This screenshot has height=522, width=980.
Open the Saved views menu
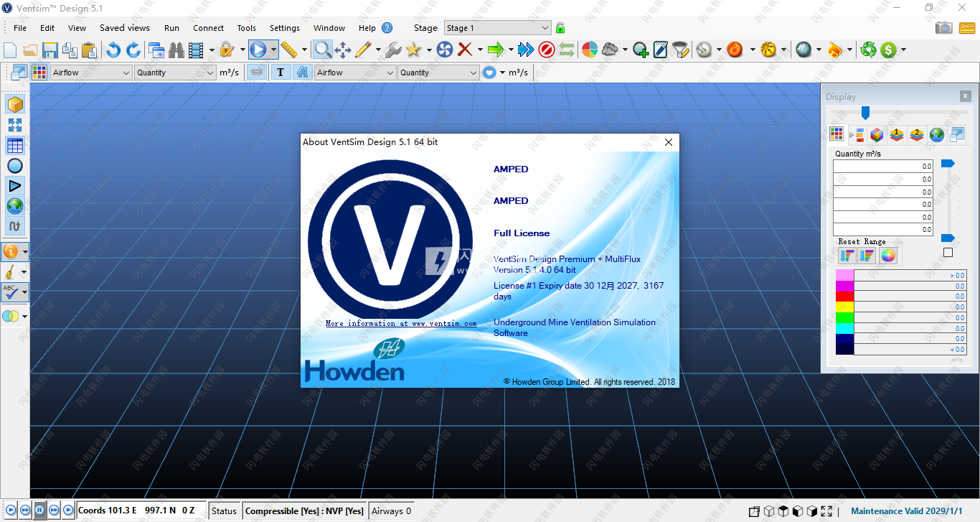(x=125, y=28)
